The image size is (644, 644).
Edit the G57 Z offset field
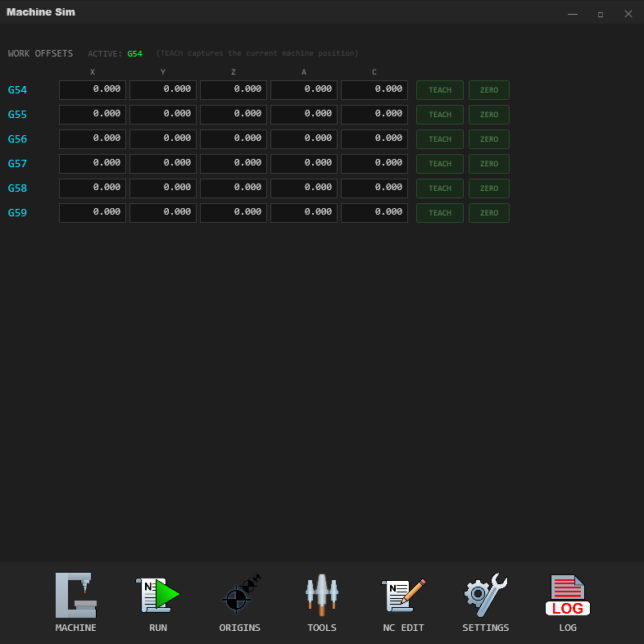[x=234, y=164]
